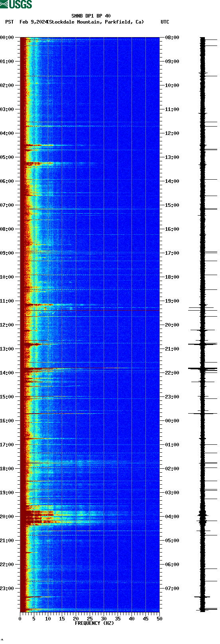The width and height of the screenshot is (220, 644).
Task: Click the 5 Hz frequency tick label
Action: tap(34, 619)
